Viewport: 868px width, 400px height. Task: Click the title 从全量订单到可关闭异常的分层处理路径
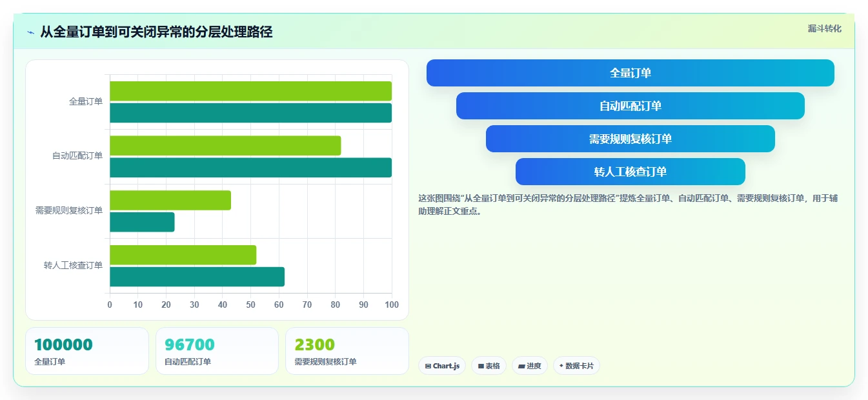click(x=156, y=32)
